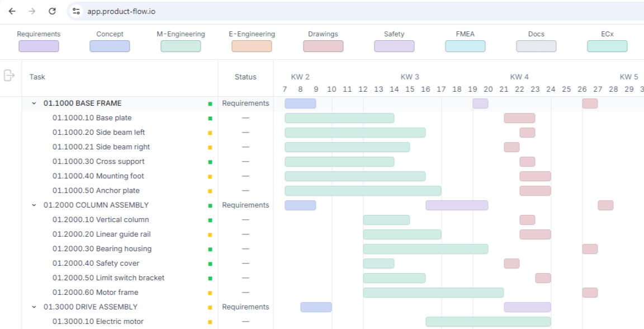644x329 pixels.
Task: Click green status square for Base plate
Action: pyautogui.click(x=210, y=118)
